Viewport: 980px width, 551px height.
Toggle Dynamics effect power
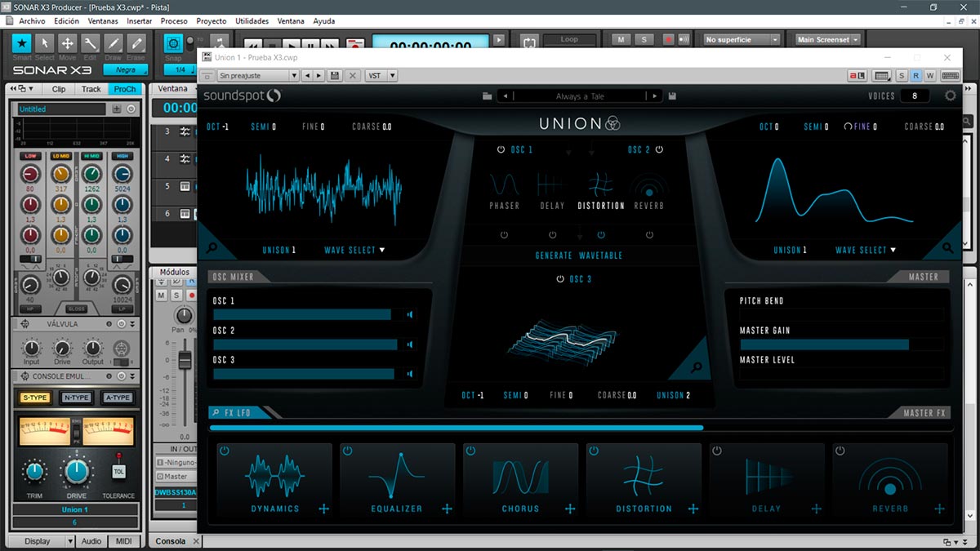click(225, 451)
